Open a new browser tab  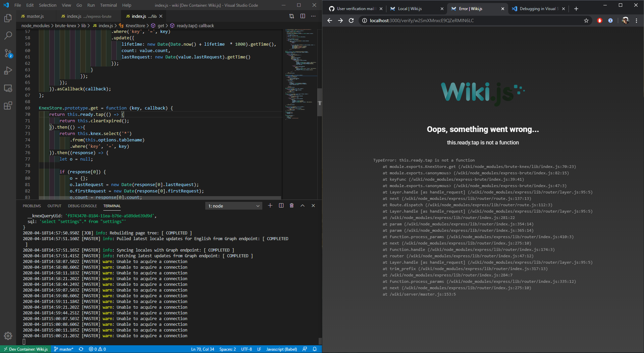576,9
